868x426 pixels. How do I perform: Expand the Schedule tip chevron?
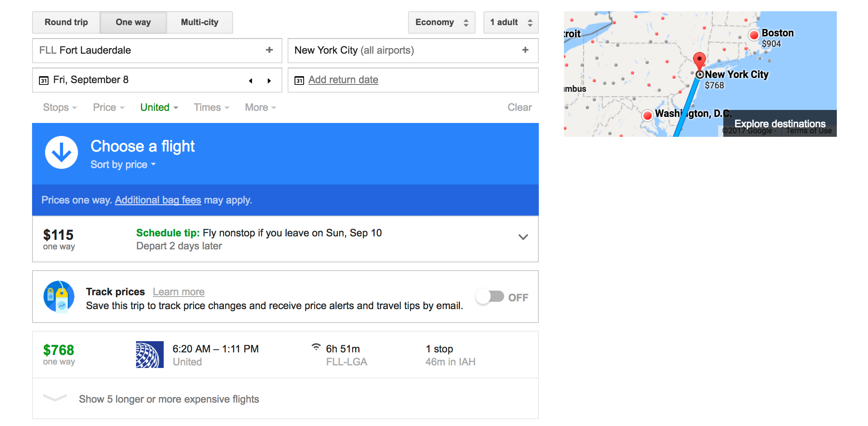coord(523,237)
